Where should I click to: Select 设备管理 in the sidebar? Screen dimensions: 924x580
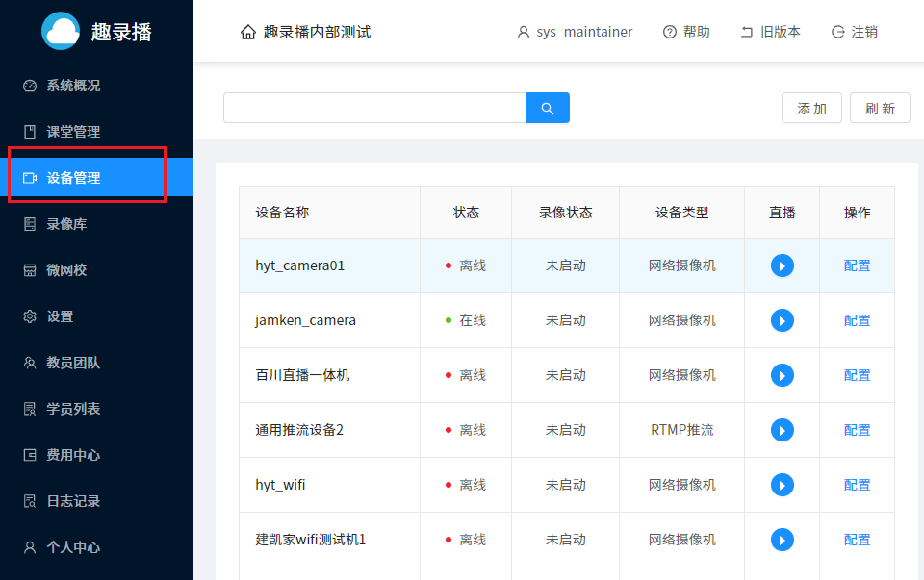pyautogui.click(x=96, y=177)
